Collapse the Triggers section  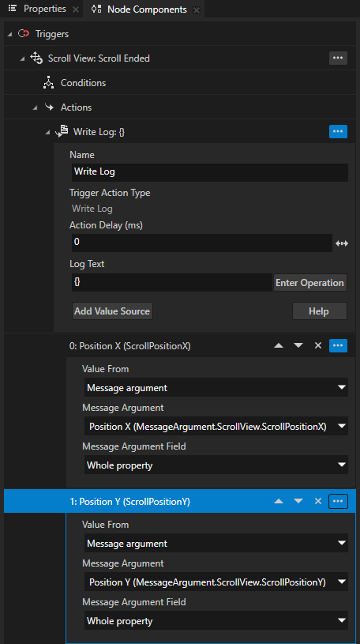9,34
